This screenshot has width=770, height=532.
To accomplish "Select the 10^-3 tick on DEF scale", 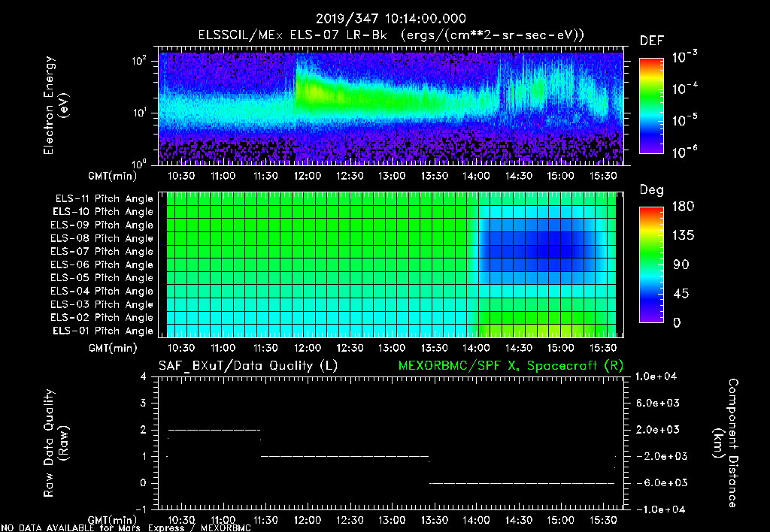I will (684, 57).
